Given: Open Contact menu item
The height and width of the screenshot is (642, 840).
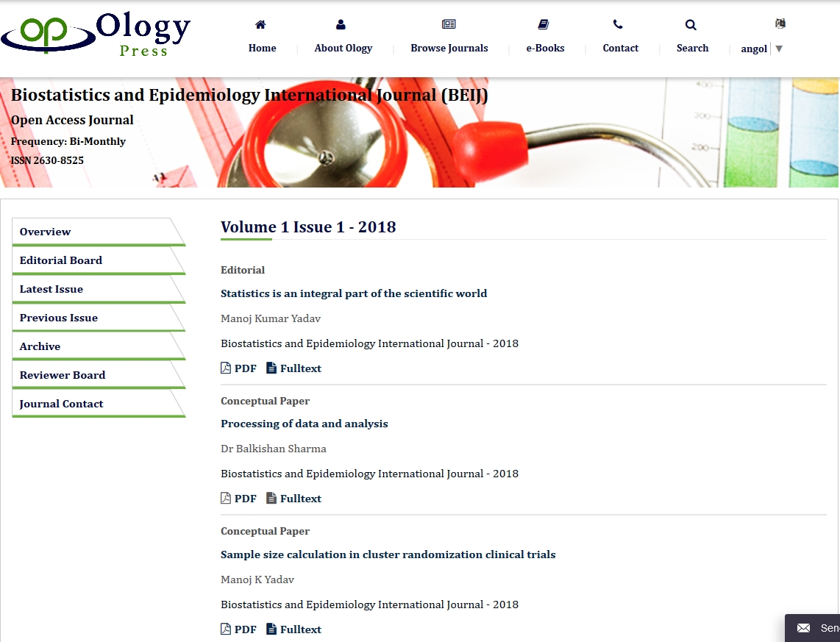Looking at the screenshot, I should click(620, 49).
